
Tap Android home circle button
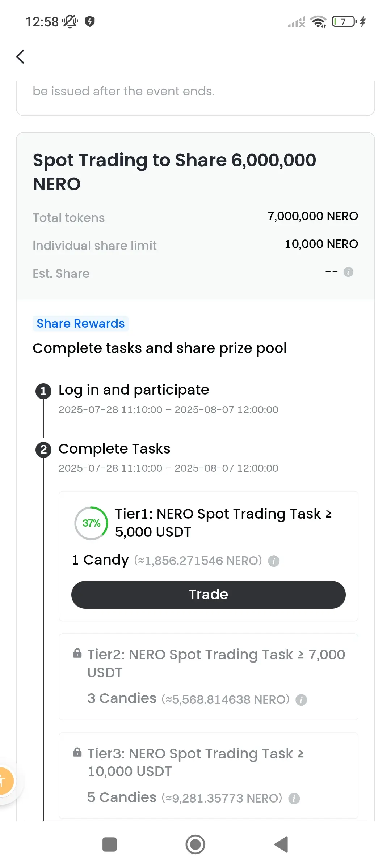pos(195,844)
